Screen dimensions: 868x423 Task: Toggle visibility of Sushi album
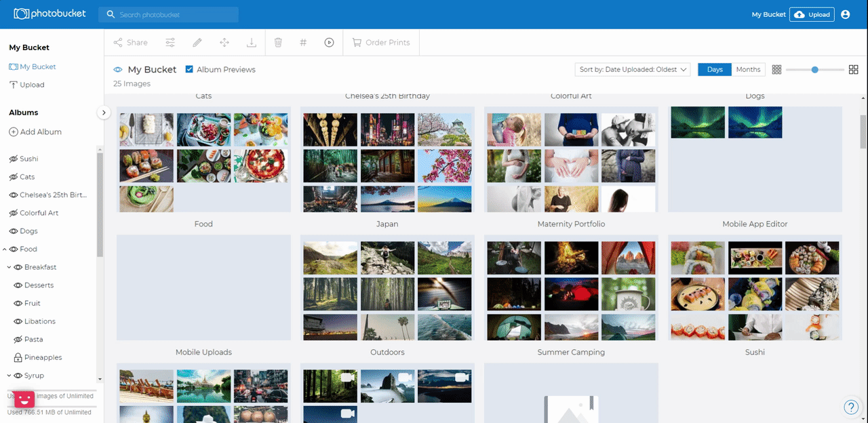[13, 159]
